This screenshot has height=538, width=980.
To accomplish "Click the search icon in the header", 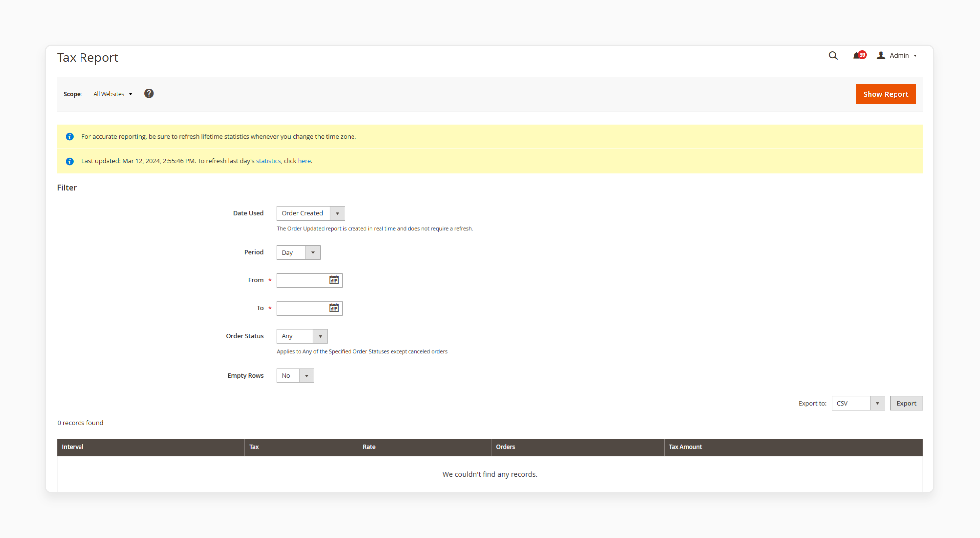I will (833, 56).
